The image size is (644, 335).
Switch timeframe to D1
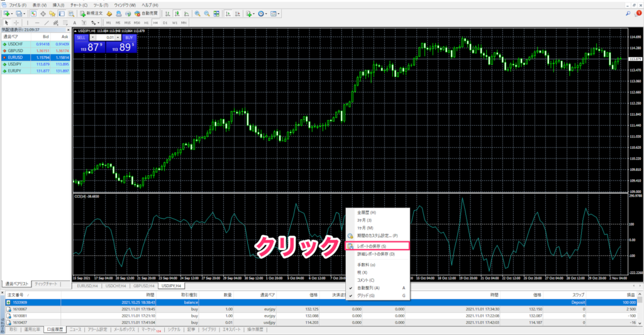[165, 23]
